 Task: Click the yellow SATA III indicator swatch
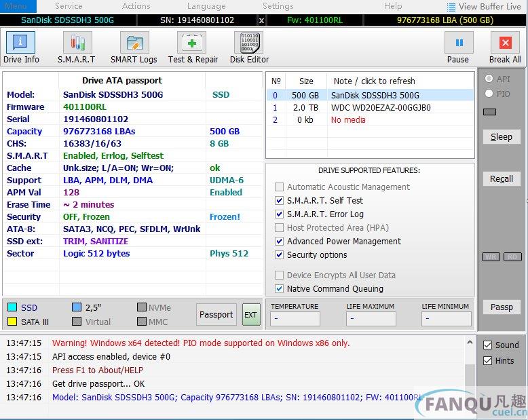[x=12, y=322]
